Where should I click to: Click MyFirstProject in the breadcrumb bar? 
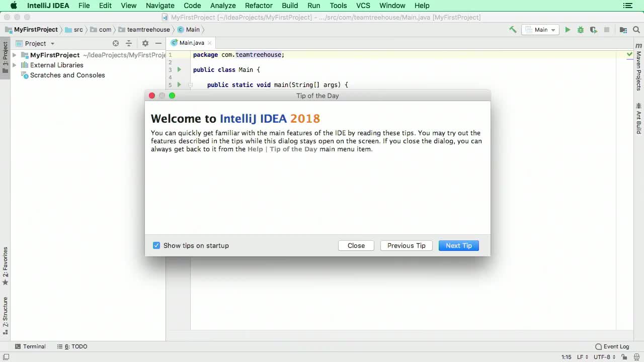tap(31, 30)
